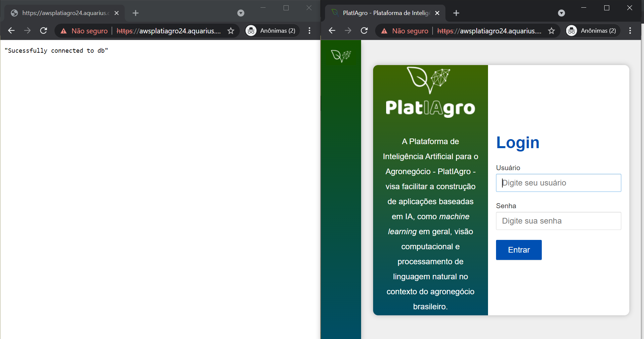Screen dimensions: 644x339
Task: Close the PlatIAgro tab
Action: tap(437, 13)
